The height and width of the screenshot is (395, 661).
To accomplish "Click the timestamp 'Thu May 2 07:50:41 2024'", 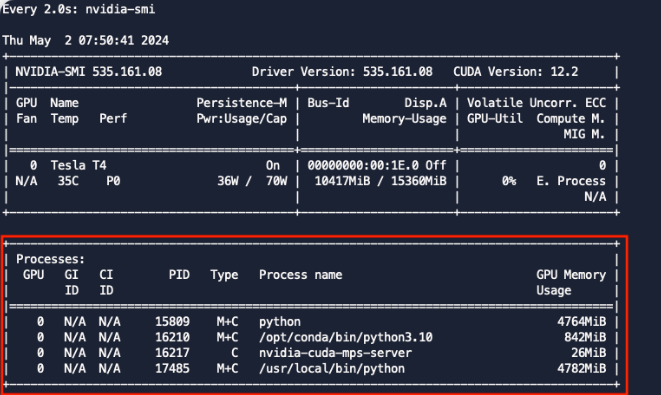I will [86, 40].
